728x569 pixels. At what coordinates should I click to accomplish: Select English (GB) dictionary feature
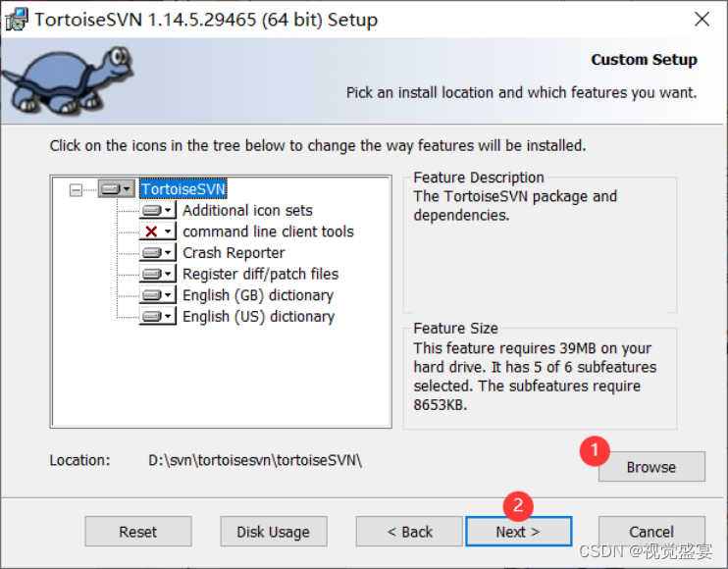258,295
